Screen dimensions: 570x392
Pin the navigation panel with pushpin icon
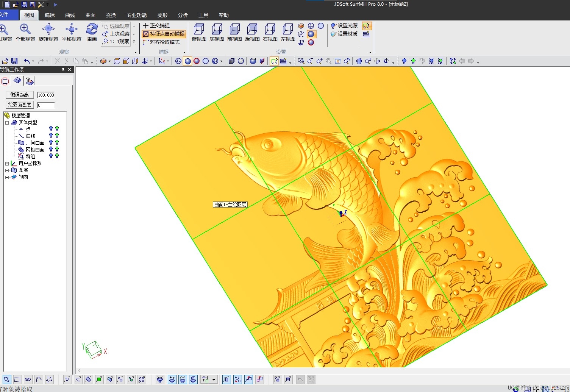point(63,69)
